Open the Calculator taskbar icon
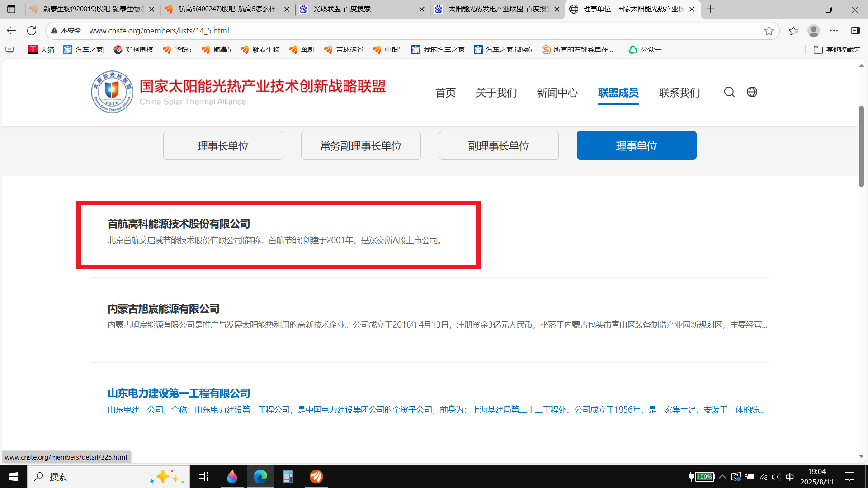 click(x=288, y=477)
